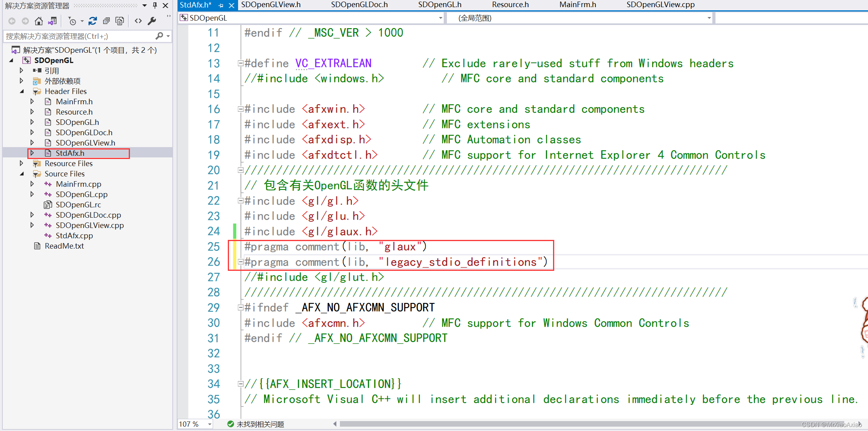The height and width of the screenshot is (431, 868).
Task: Click the magnifier icon in the search box
Action: [x=160, y=36]
